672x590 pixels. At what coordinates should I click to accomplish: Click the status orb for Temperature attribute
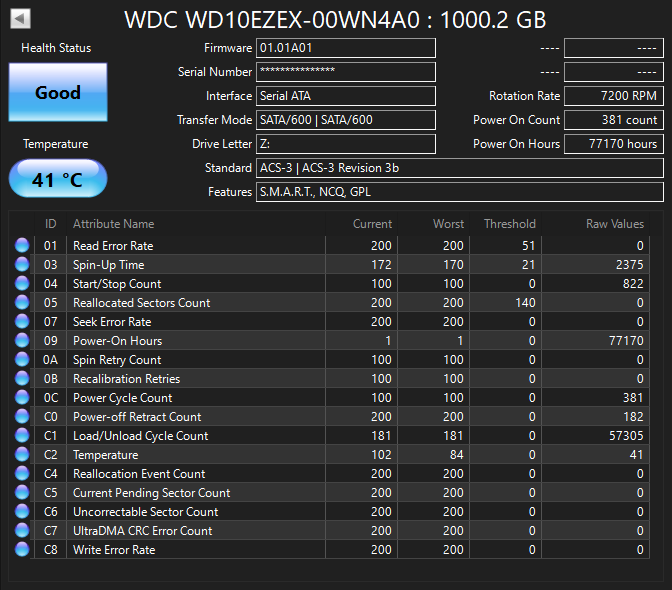tap(22, 455)
